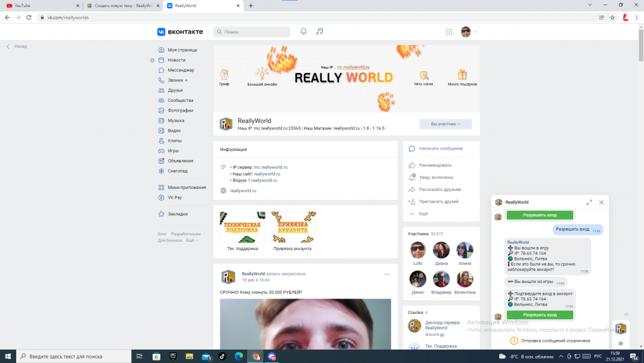644x363 pixels.
Task: Click the ReallyWorld community avatar
Action: (x=226, y=124)
